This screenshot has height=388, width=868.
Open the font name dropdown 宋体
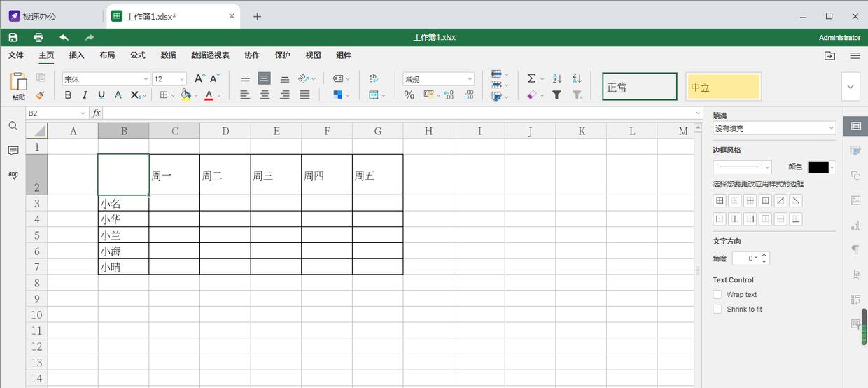coord(146,79)
